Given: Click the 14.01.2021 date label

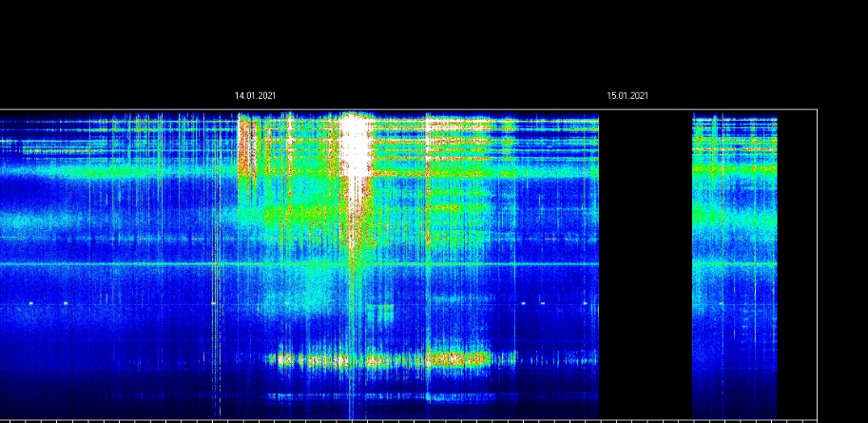Looking at the screenshot, I should pyautogui.click(x=255, y=96).
